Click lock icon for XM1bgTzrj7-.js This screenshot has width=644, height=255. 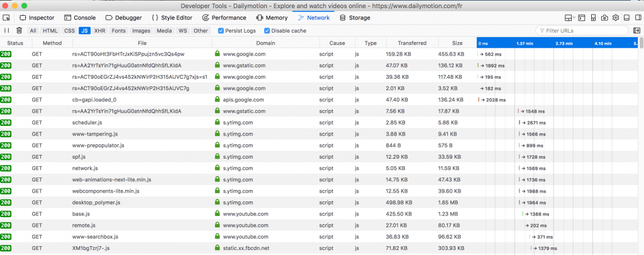217,248
